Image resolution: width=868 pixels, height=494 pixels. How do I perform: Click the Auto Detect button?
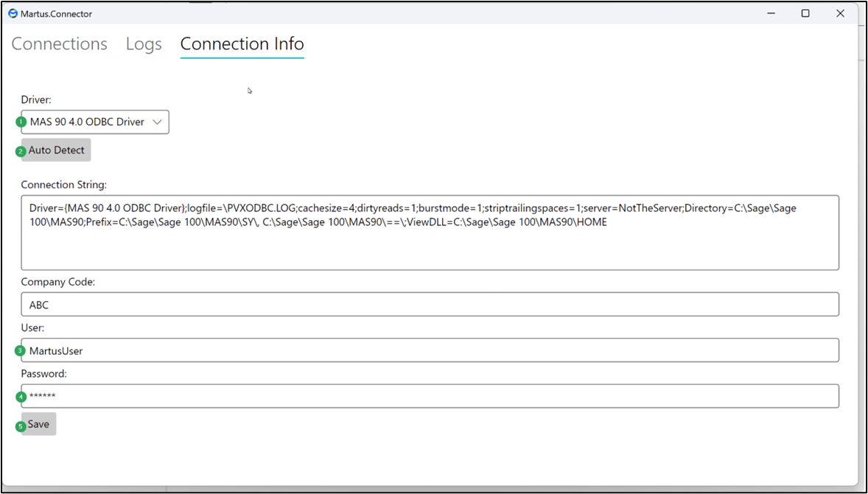56,150
